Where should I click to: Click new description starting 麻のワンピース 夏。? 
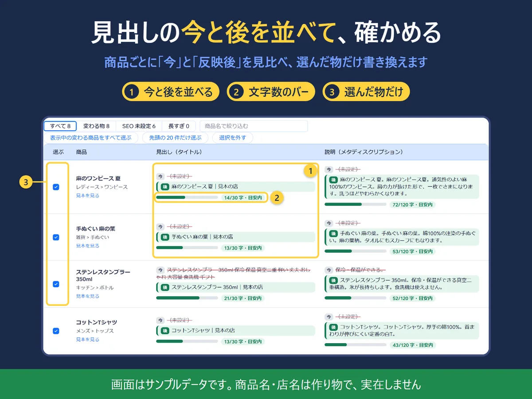(402, 187)
